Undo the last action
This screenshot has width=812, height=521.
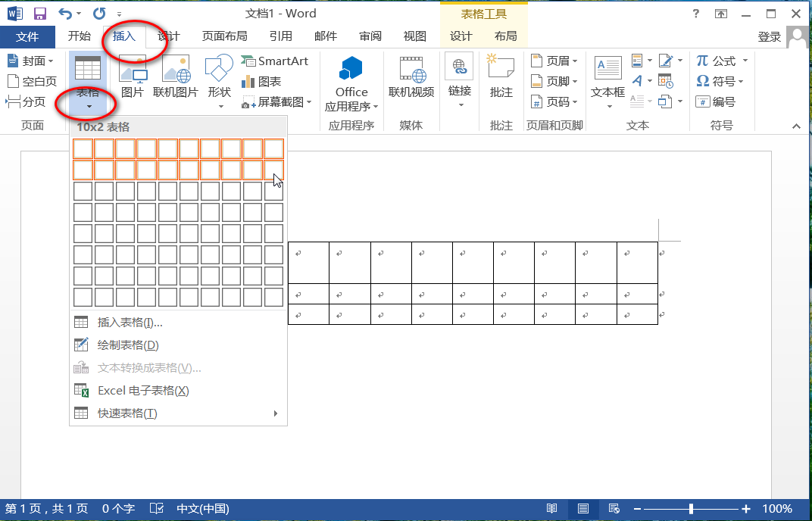click(64, 14)
